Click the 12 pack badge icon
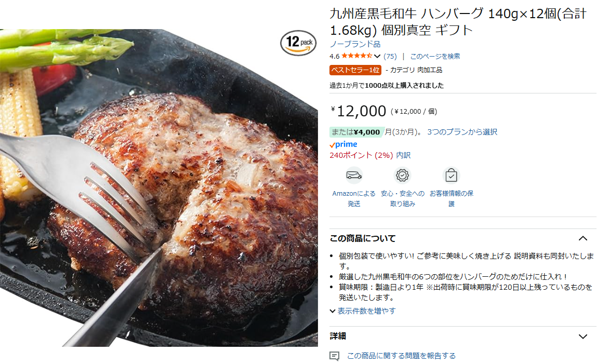Image resolution: width=609 pixels, height=364 pixels. 298,43
